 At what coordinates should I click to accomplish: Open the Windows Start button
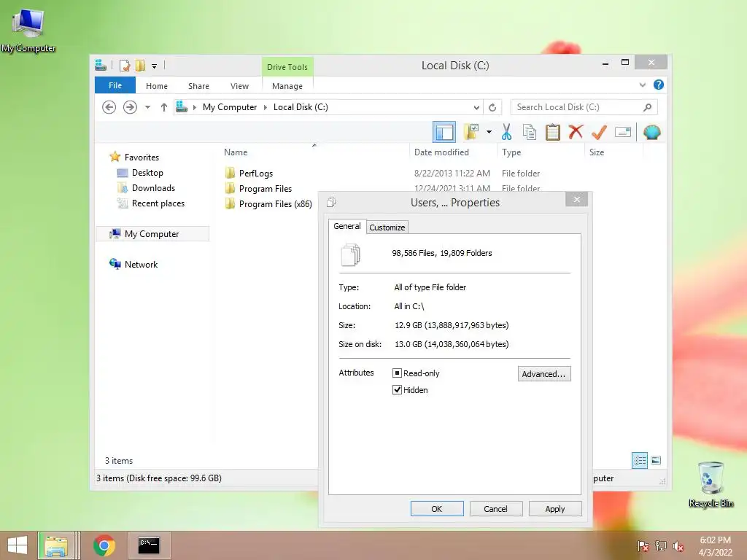click(18, 545)
